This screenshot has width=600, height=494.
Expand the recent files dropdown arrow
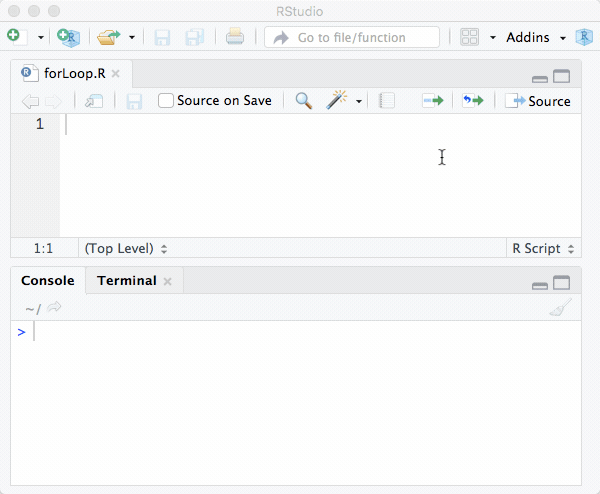point(132,37)
